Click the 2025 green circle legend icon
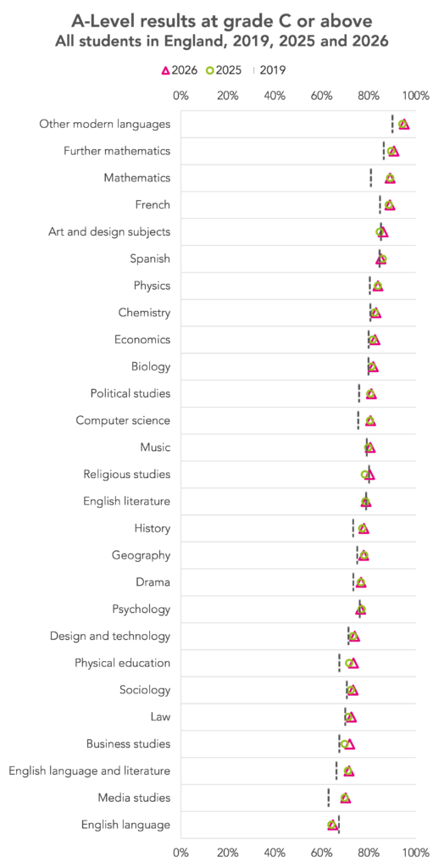 tap(210, 70)
